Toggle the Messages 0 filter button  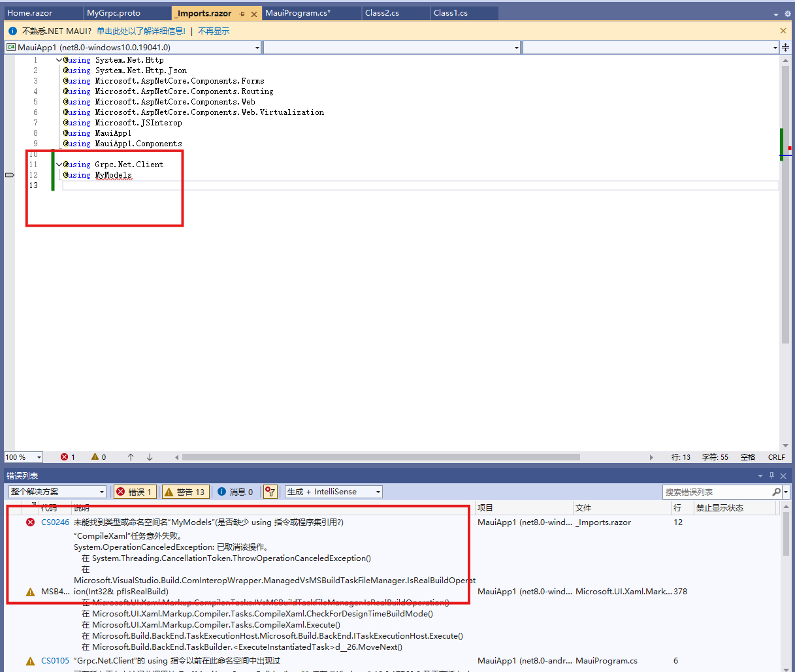(235, 492)
